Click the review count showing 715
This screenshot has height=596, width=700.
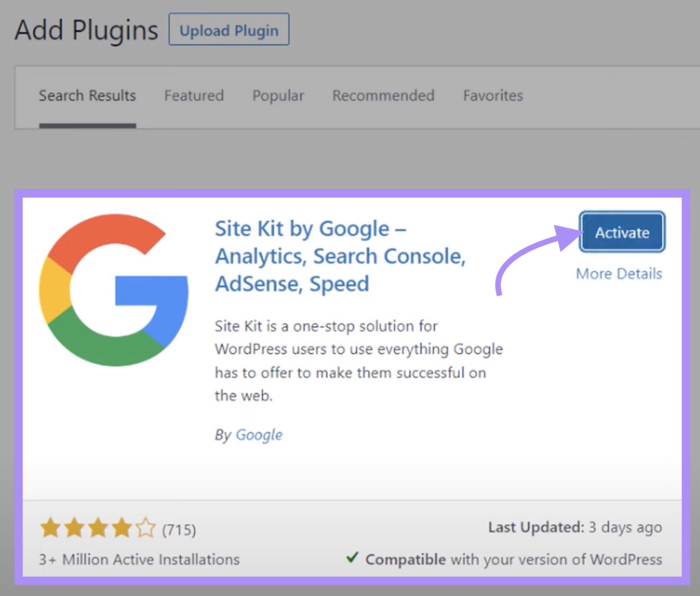(178, 529)
